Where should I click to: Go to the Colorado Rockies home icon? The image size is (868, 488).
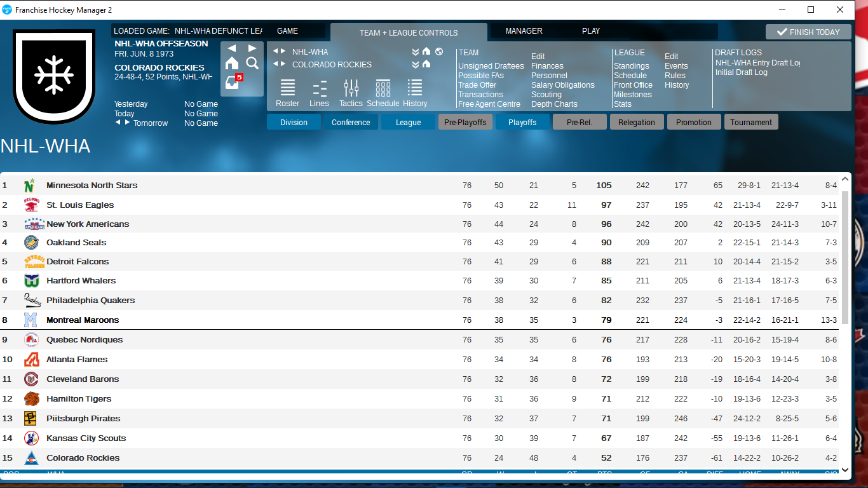[426, 64]
